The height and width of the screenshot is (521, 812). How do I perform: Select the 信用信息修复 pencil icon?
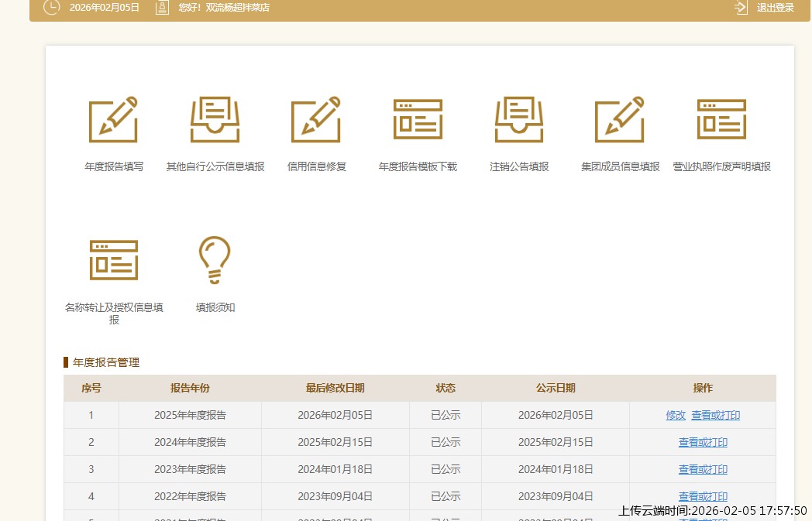(316, 119)
